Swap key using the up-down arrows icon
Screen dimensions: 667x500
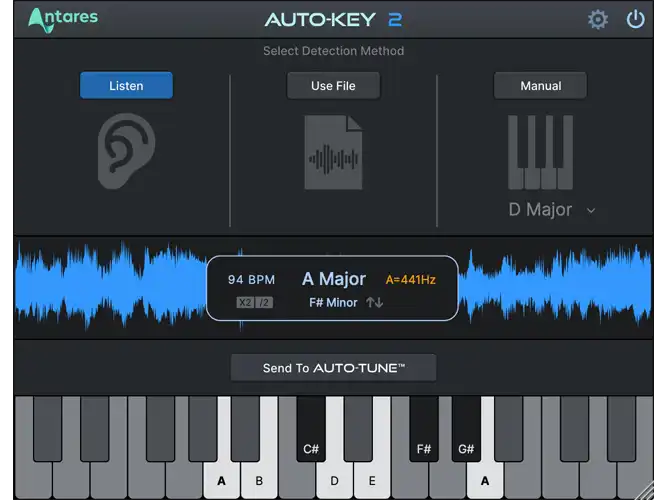tap(374, 303)
